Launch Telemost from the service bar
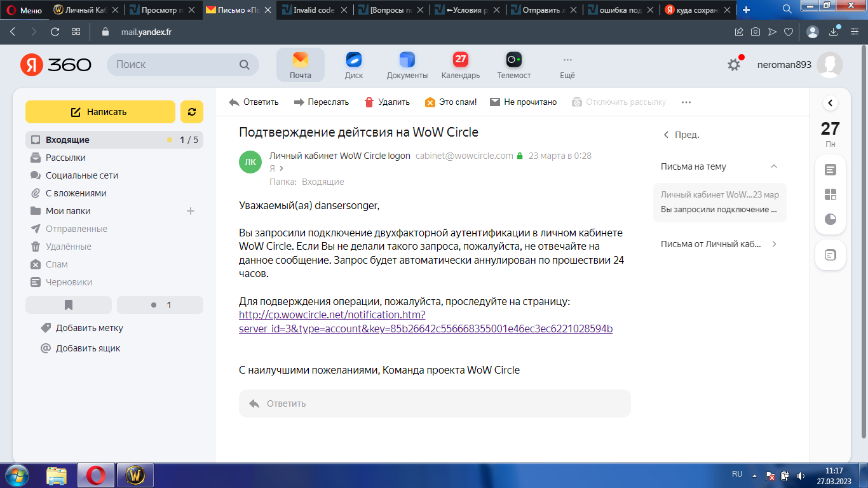Screen dimensions: 868x488 click(513, 65)
